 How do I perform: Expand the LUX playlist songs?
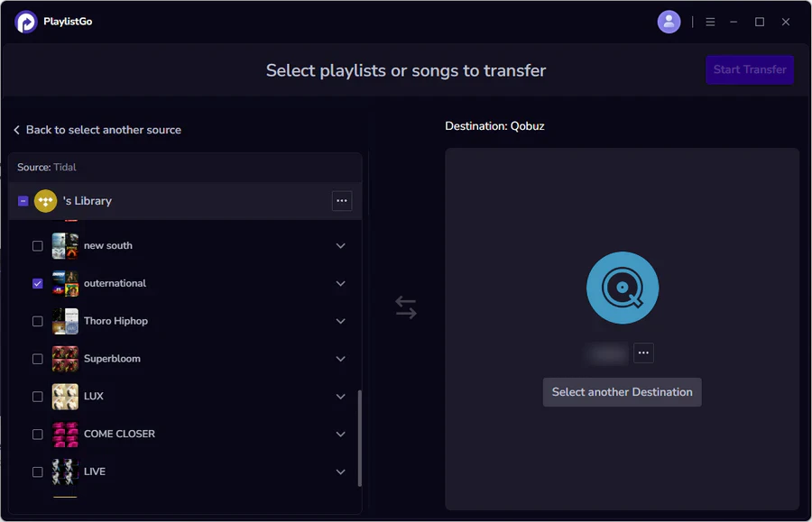point(340,397)
